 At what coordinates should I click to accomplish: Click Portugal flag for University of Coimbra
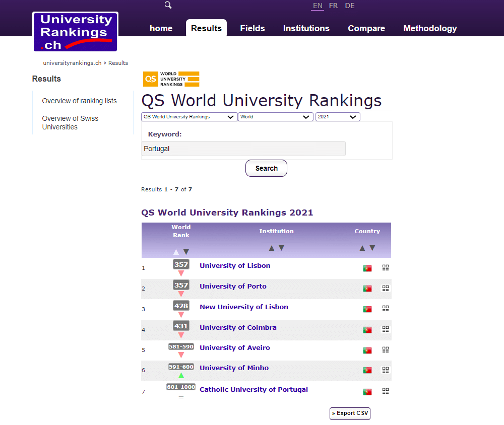point(367,330)
